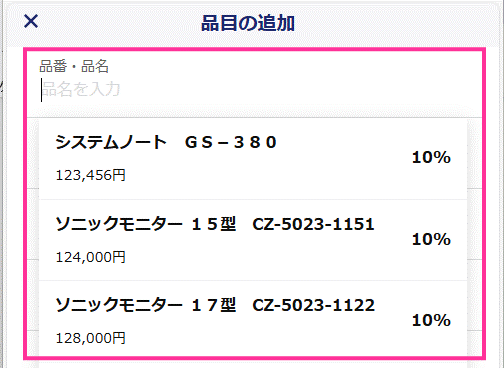Click 10% tax rate on 17型 row
This screenshot has height=368, width=504.
pos(431,320)
